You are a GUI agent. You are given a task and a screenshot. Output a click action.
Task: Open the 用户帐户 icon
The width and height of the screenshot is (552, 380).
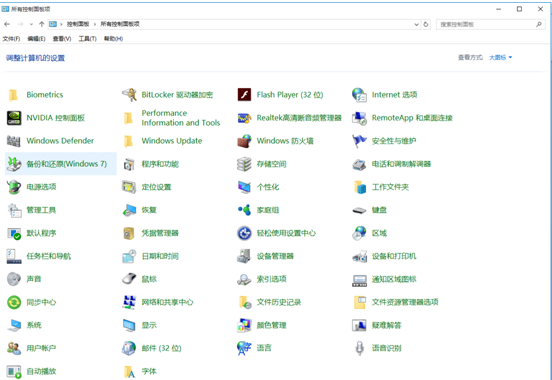click(14, 348)
